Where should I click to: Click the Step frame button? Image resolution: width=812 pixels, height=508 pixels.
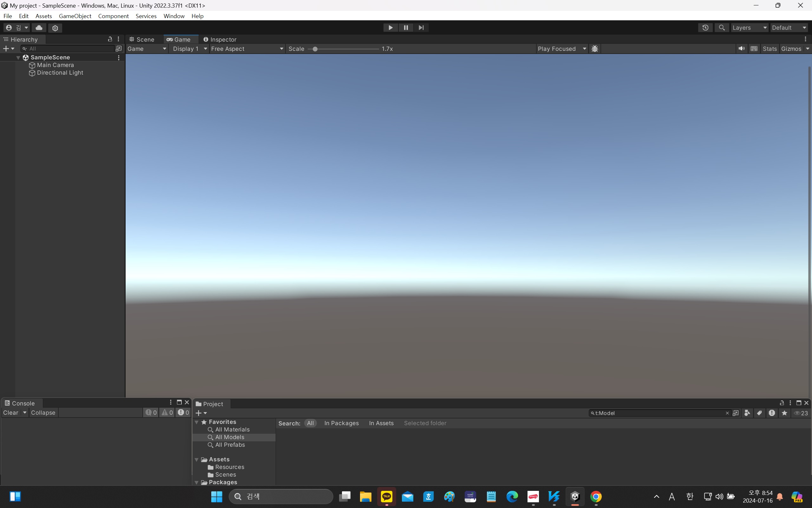coord(421,28)
